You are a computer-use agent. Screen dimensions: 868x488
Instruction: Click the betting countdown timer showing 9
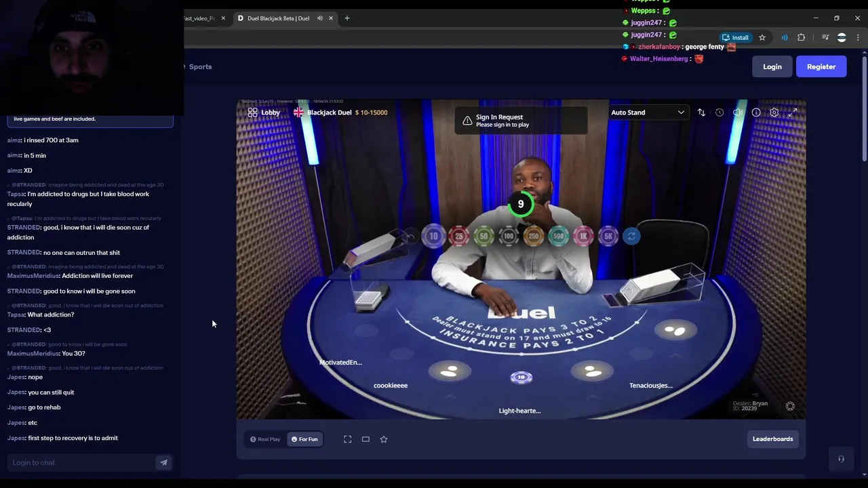[x=521, y=204]
